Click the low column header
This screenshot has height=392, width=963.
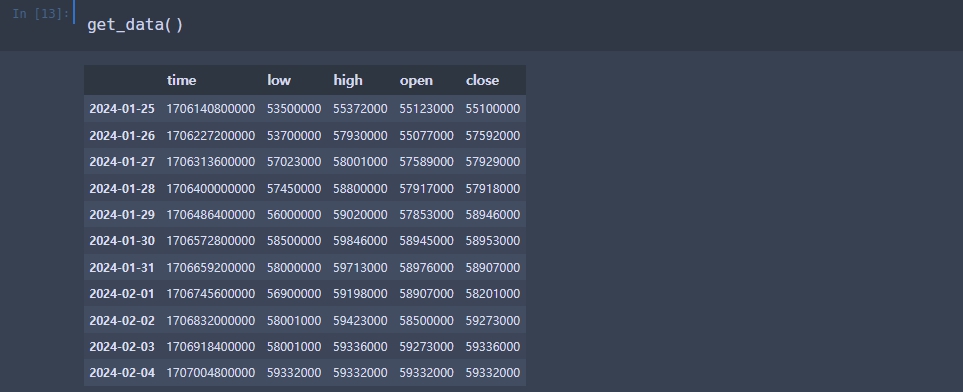coord(279,80)
